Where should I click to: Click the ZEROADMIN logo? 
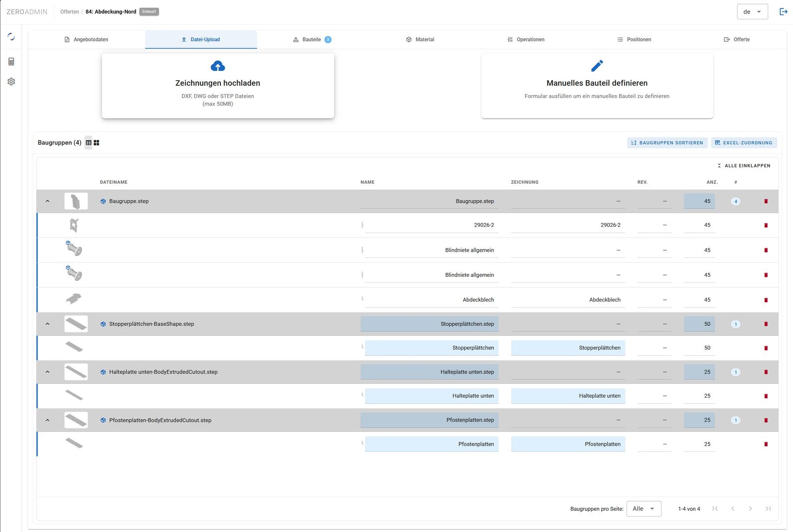pyautogui.click(x=27, y=12)
